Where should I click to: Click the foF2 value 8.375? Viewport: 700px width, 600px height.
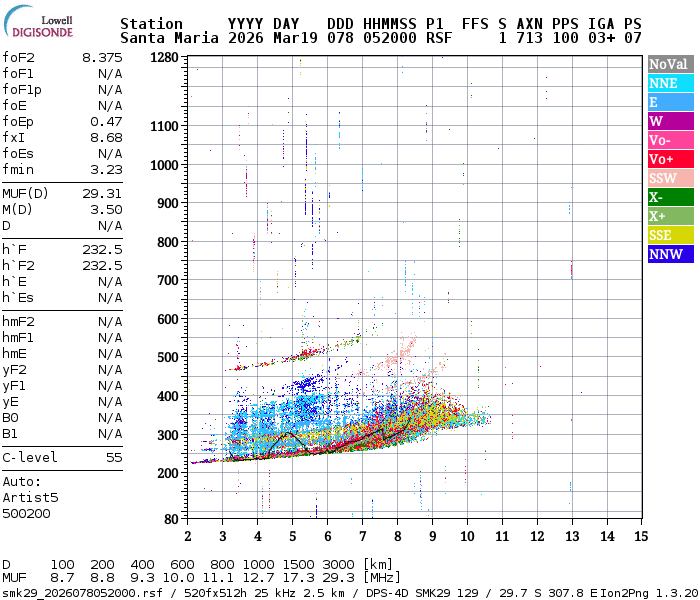(x=102, y=58)
